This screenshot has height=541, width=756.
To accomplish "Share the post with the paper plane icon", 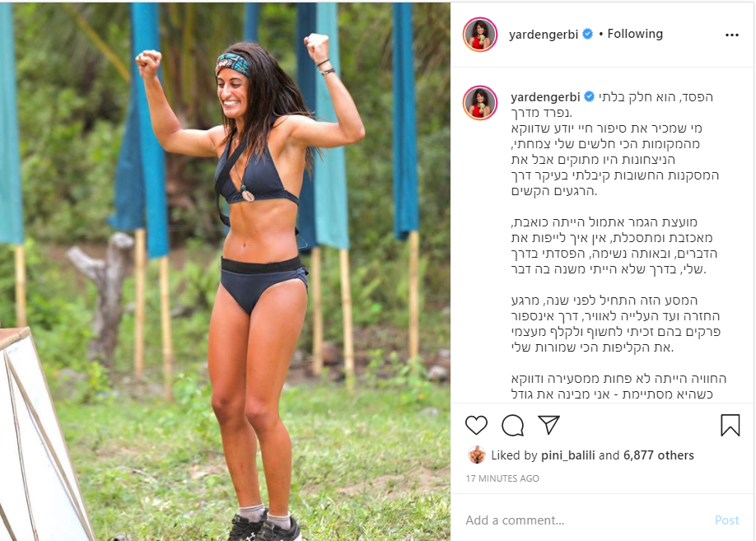I will (x=548, y=424).
